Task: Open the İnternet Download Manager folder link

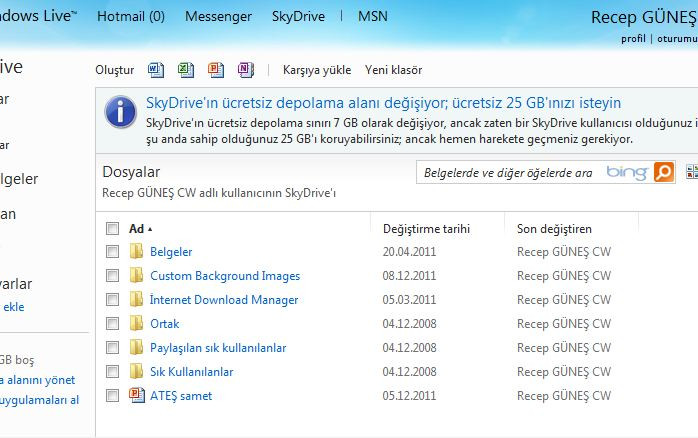Action: [x=224, y=300]
